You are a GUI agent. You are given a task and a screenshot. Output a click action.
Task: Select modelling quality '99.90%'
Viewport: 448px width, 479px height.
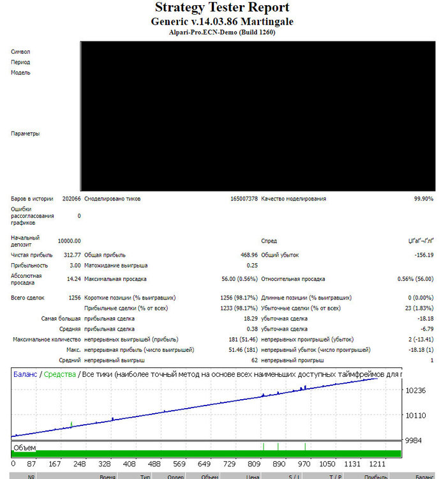[424, 199]
